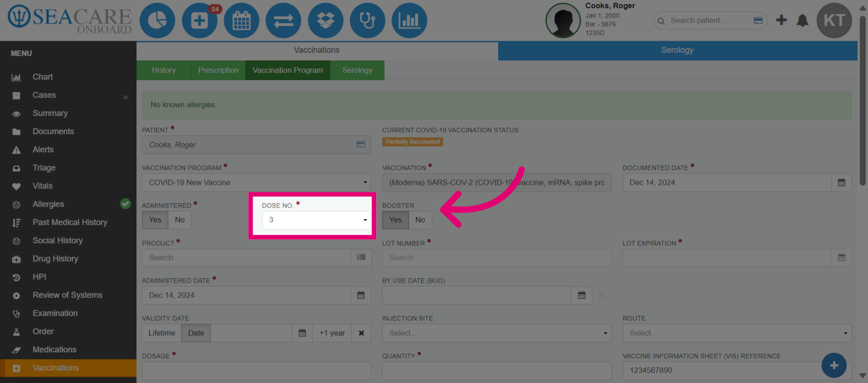Switch to the Serology top tab

coord(677,50)
